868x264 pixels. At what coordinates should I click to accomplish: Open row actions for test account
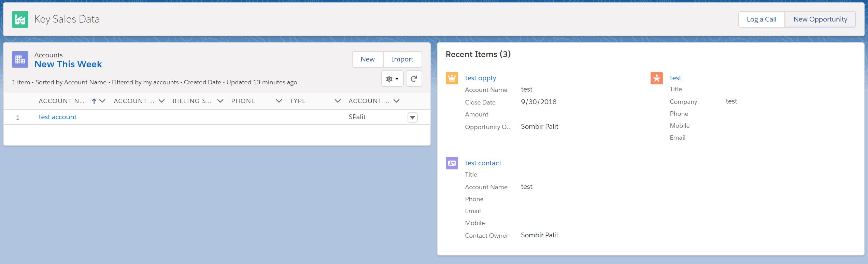412,117
